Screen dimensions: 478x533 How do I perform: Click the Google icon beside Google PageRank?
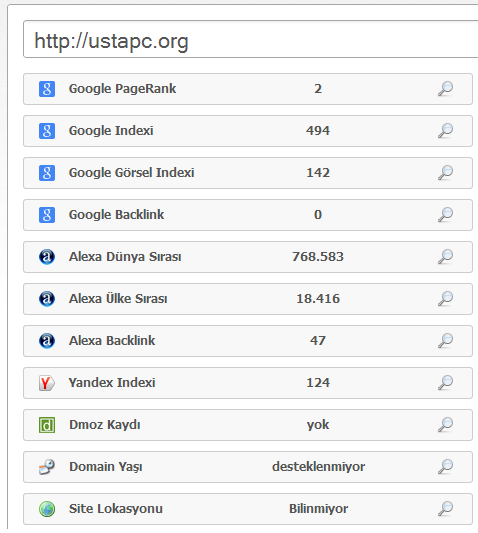click(47, 89)
